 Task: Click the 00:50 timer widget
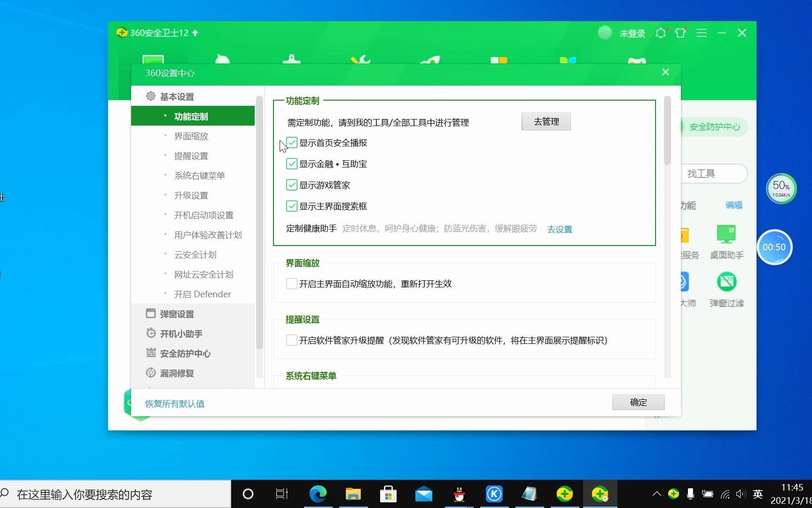coord(774,247)
